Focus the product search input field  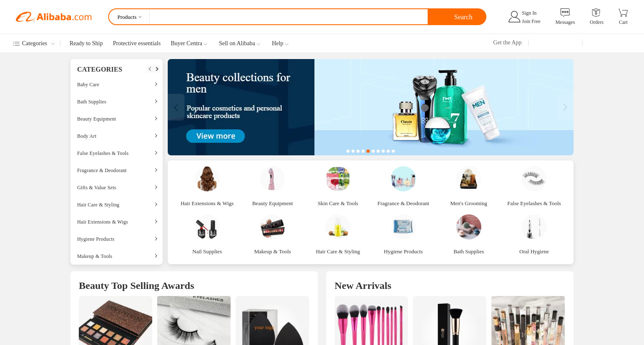pyautogui.click(x=288, y=17)
